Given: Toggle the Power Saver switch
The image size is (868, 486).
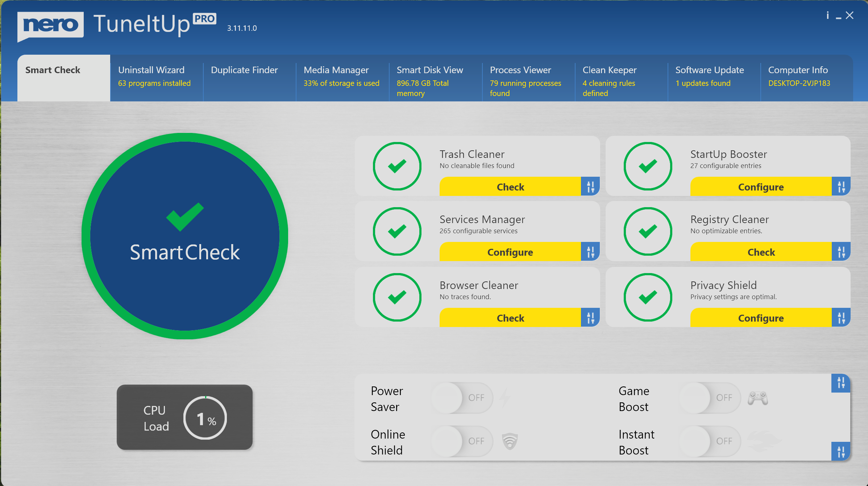Looking at the screenshot, I should (x=462, y=398).
